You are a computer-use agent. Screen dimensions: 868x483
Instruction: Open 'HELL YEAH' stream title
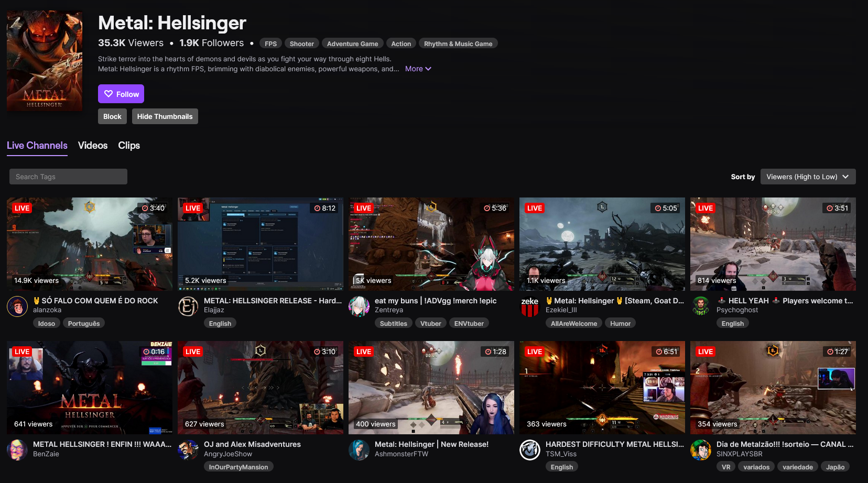[785, 301]
